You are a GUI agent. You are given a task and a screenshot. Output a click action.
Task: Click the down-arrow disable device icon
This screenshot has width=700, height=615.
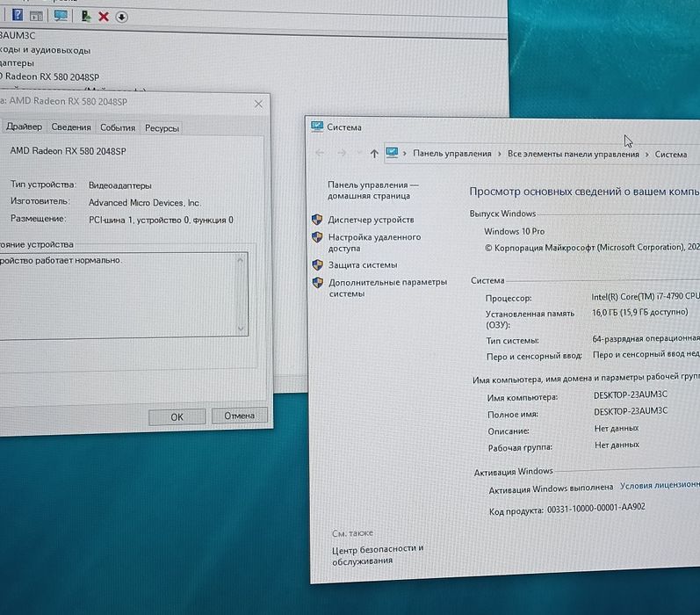click(x=121, y=17)
